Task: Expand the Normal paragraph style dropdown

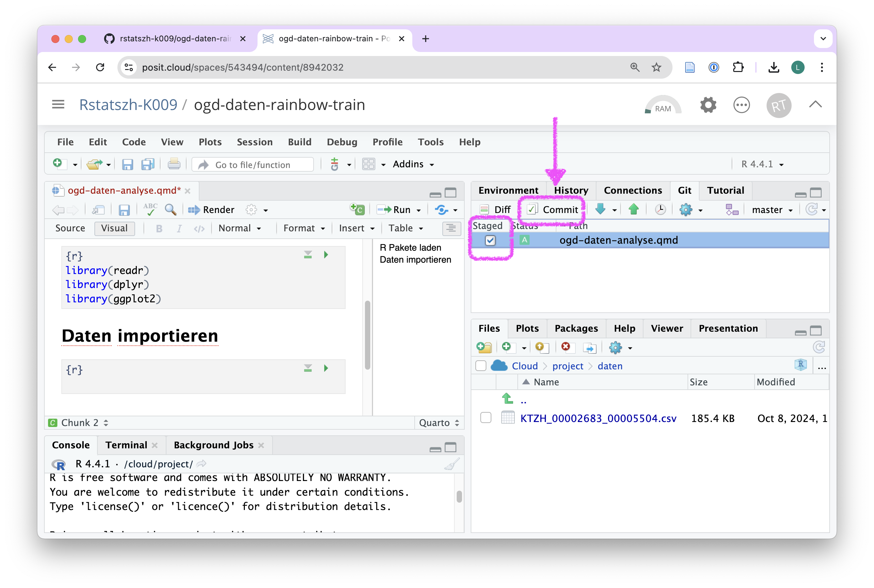Action: (x=240, y=228)
